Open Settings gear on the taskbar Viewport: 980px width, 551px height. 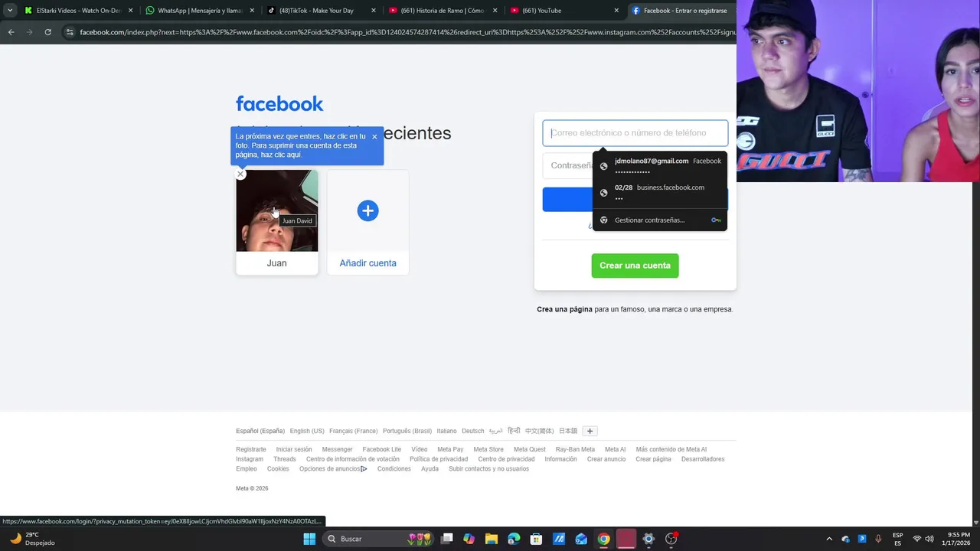[x=648, y=539]
